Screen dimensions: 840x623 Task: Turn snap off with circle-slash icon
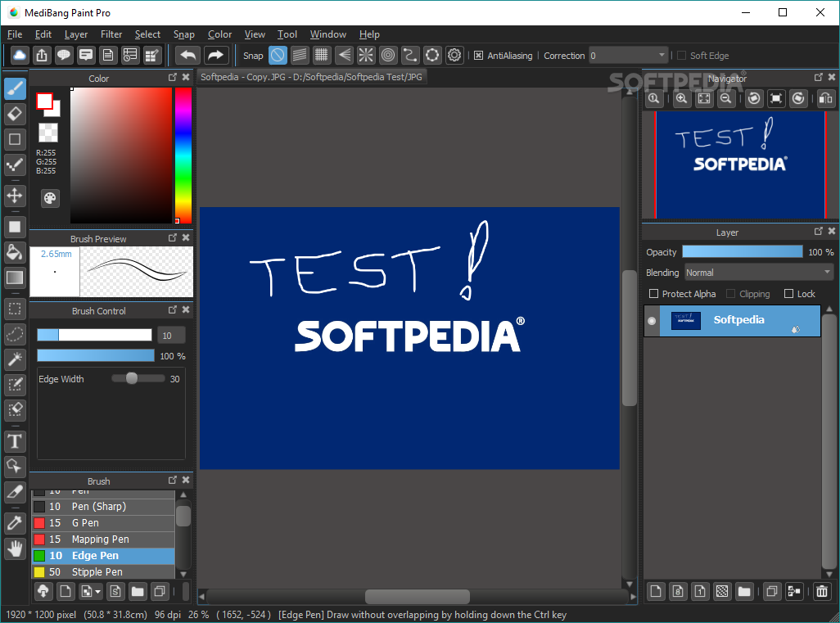(278, 55)
